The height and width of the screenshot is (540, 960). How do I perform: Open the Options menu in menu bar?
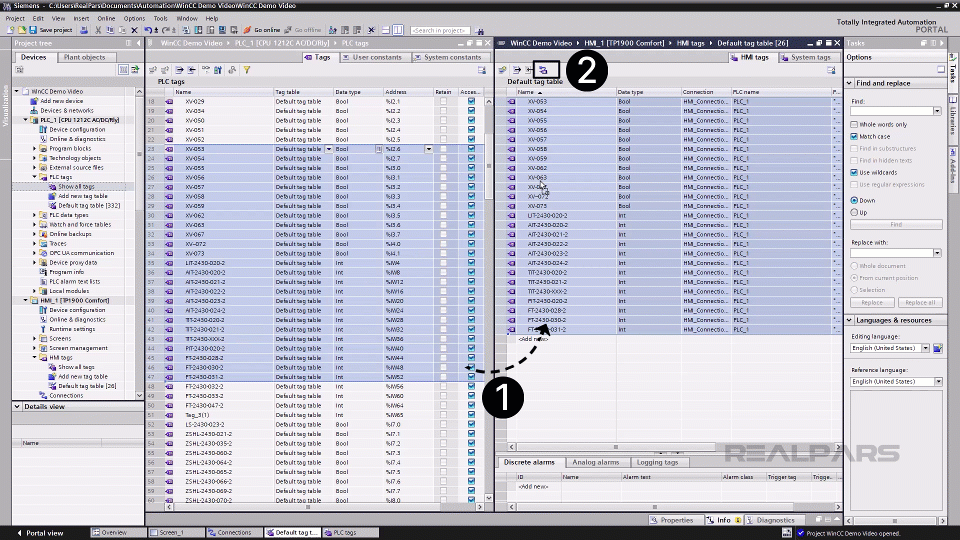click(x=134, y=18)
